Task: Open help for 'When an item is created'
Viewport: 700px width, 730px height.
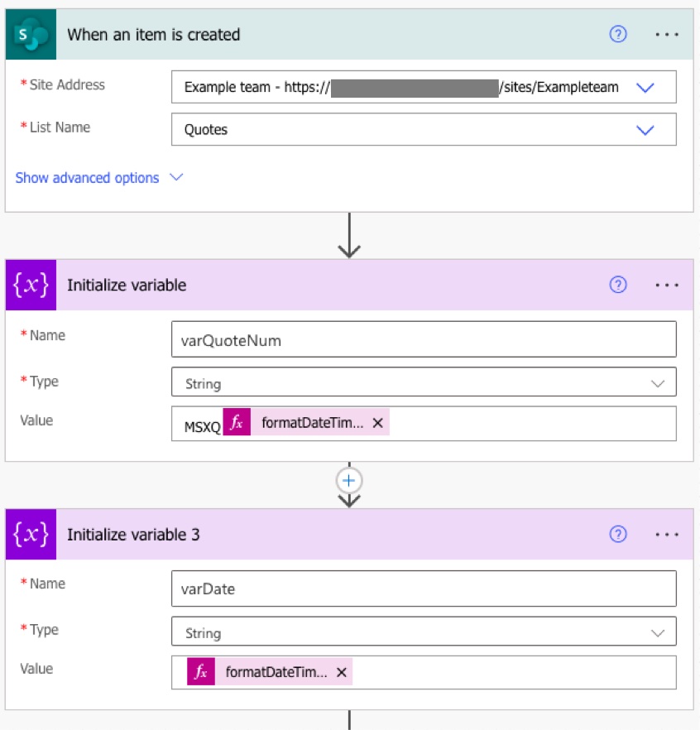Action: pos(618,35)
